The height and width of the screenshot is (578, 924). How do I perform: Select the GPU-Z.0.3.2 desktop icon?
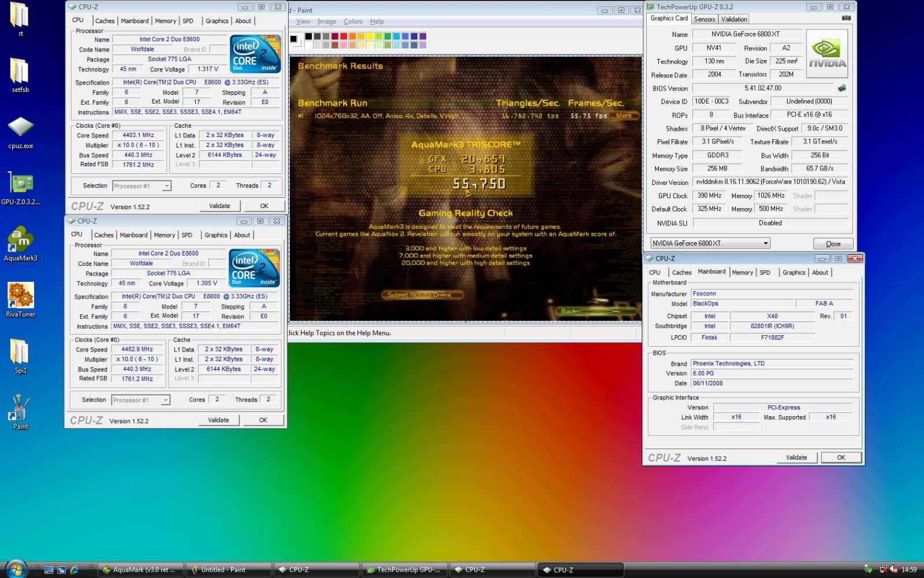click(x=20, y=188)
